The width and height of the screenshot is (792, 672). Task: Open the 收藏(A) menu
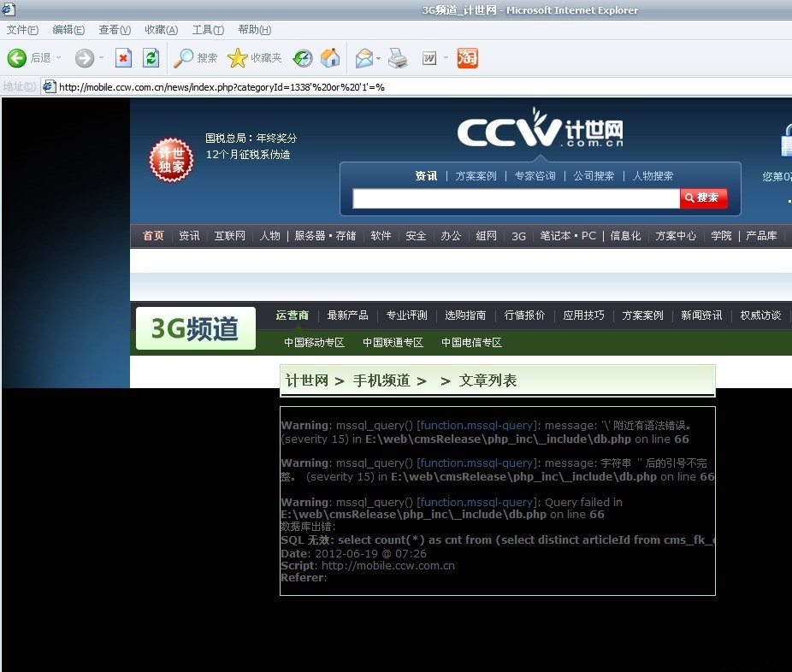click(161, 30)
